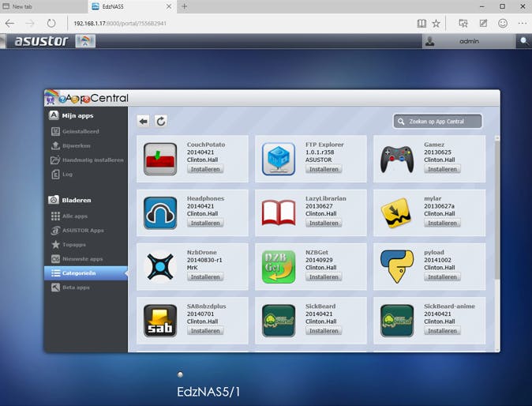
Task: Click the SABnzbdplus sab icon
Action: pos(160,321)
